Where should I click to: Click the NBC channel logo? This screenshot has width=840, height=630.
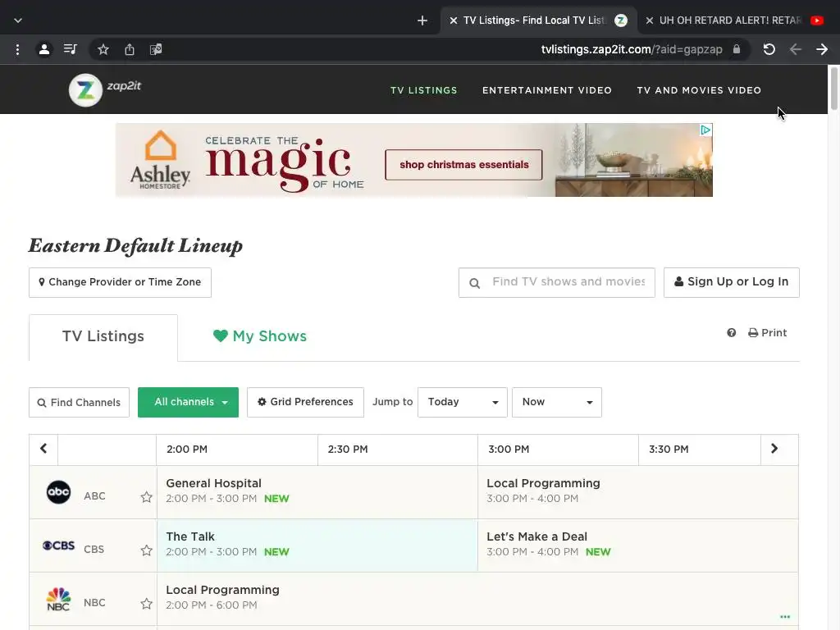pos(58,600)
